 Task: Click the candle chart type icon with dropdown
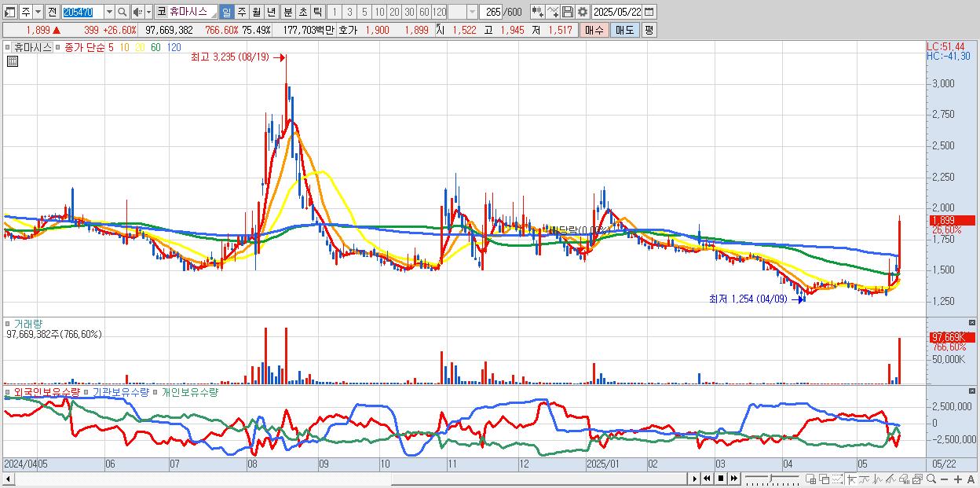pos(538,12)
